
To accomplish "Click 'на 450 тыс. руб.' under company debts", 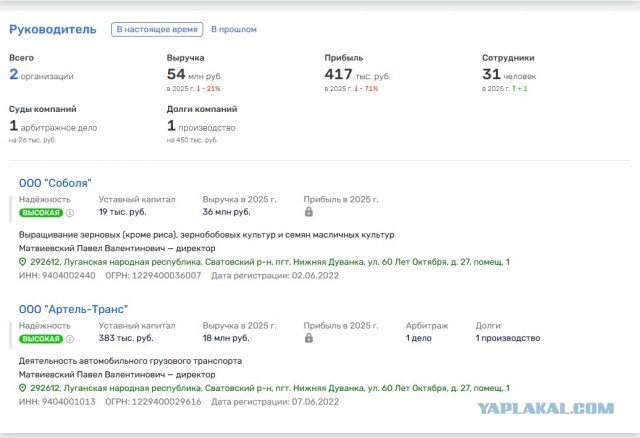I will (x=192, y=140).
